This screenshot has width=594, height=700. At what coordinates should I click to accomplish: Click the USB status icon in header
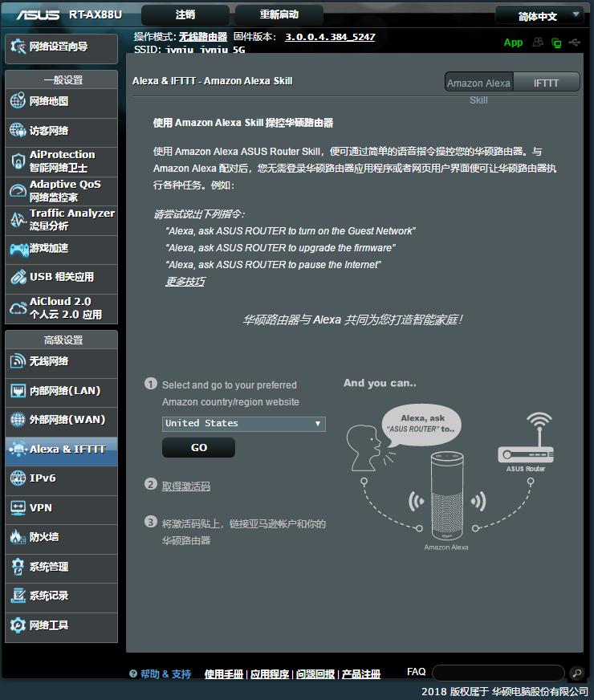tap(575, 43)
